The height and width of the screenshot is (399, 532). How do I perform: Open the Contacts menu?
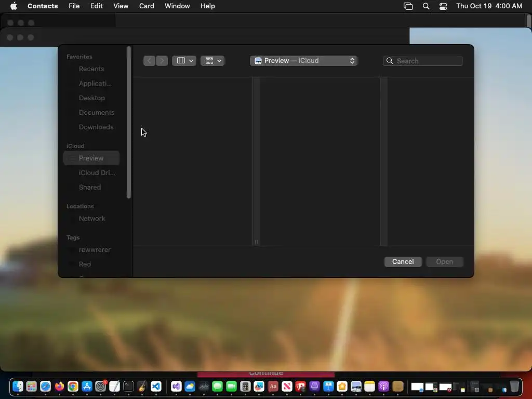click(43, 6)
